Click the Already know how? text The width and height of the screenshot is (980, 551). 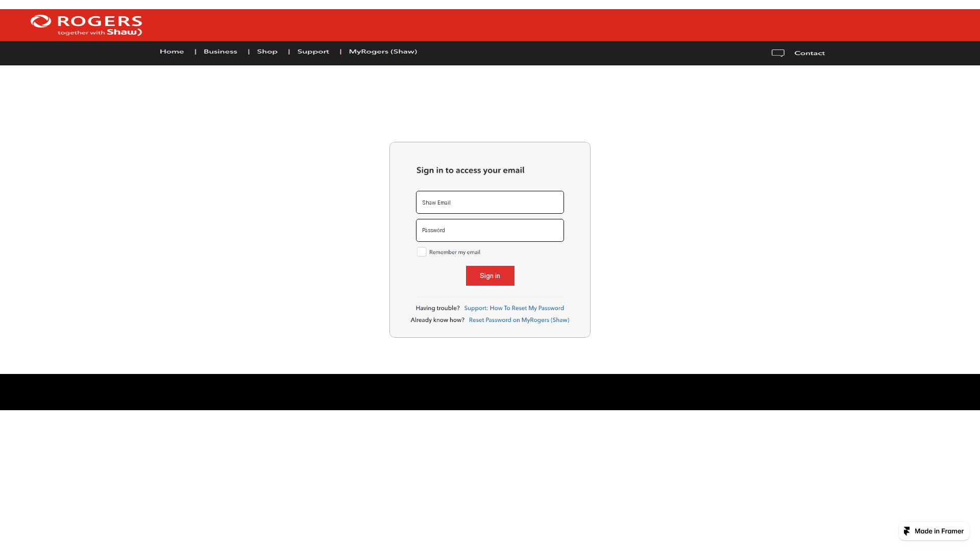pyautogui.click(x=437, y=320)
